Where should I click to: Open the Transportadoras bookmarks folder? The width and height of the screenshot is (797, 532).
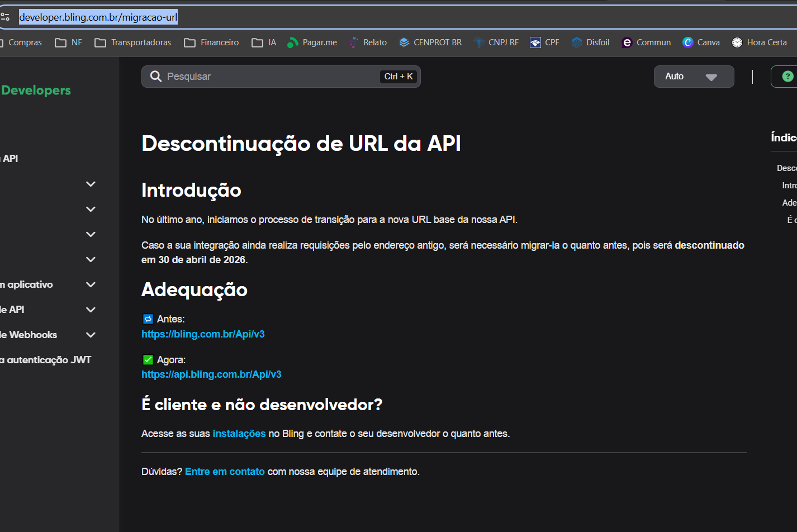point(133,42)
